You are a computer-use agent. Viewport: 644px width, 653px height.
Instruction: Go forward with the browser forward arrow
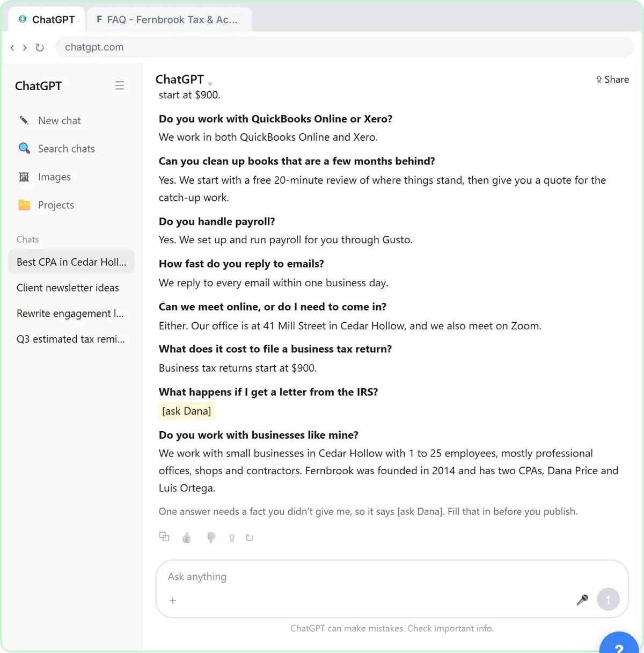point(25,47)
